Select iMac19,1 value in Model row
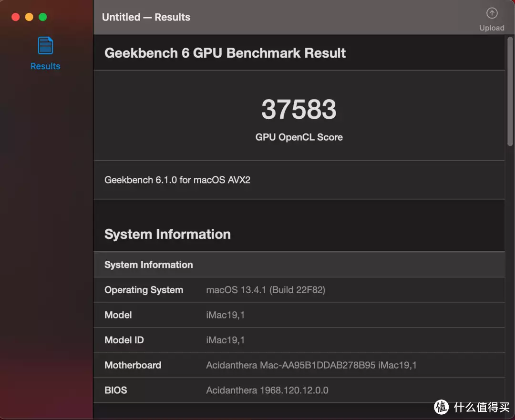This screenshot has width=515, height=420. 225,315
